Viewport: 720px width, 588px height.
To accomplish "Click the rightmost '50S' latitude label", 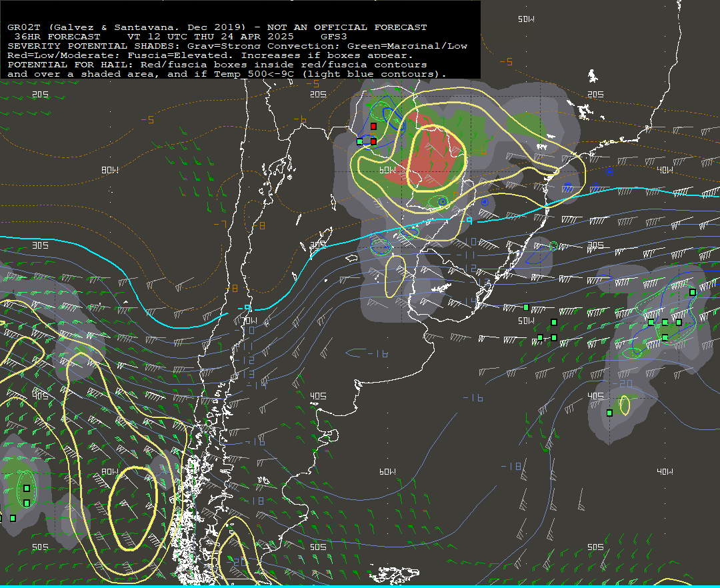I will coord(595,547).
